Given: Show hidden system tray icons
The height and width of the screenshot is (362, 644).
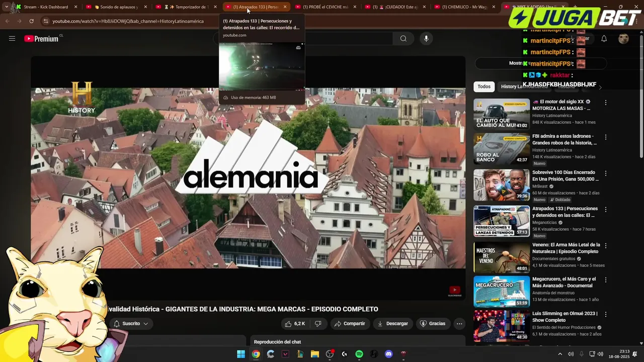Looking at the screenshot, I should coord(560,354).
